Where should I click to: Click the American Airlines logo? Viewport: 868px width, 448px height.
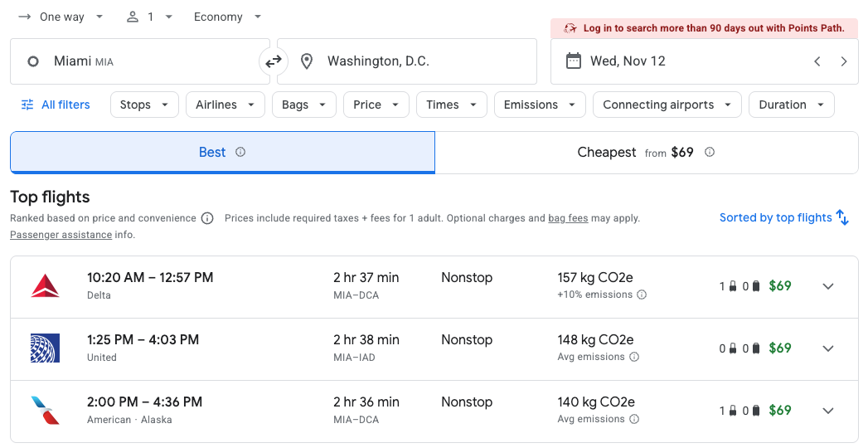pos(45,411)
